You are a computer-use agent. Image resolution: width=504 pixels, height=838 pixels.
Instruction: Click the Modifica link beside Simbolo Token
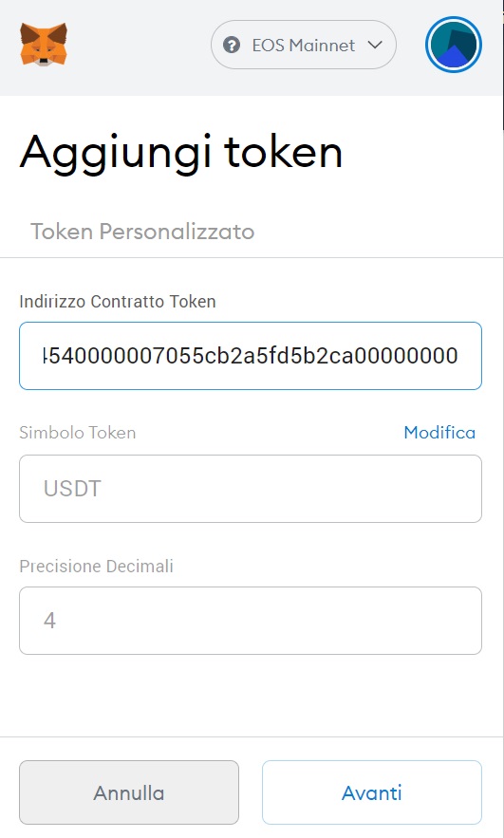click(x=439, y=433)
